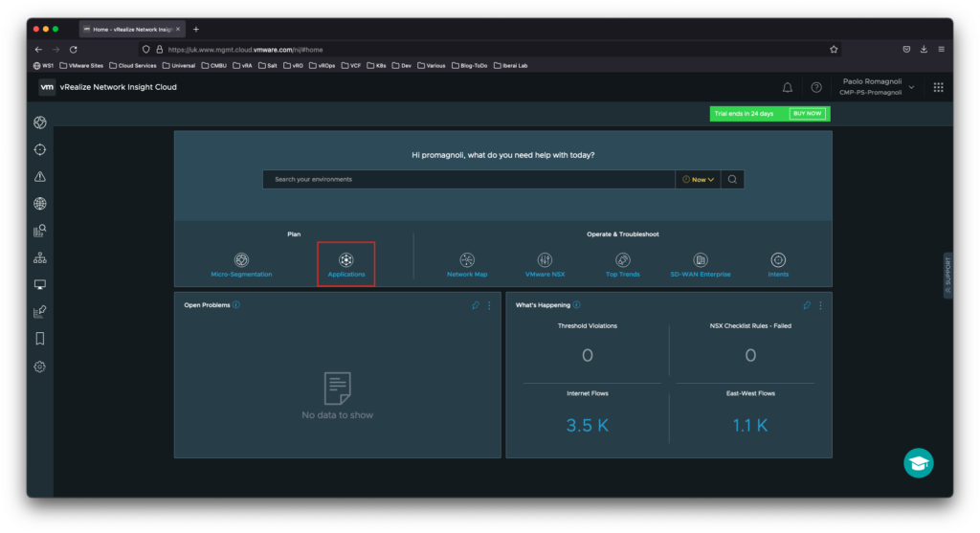This screenshot has width=980, height=533.
Task: Expand the Support side panel
Action: [948, 275]
